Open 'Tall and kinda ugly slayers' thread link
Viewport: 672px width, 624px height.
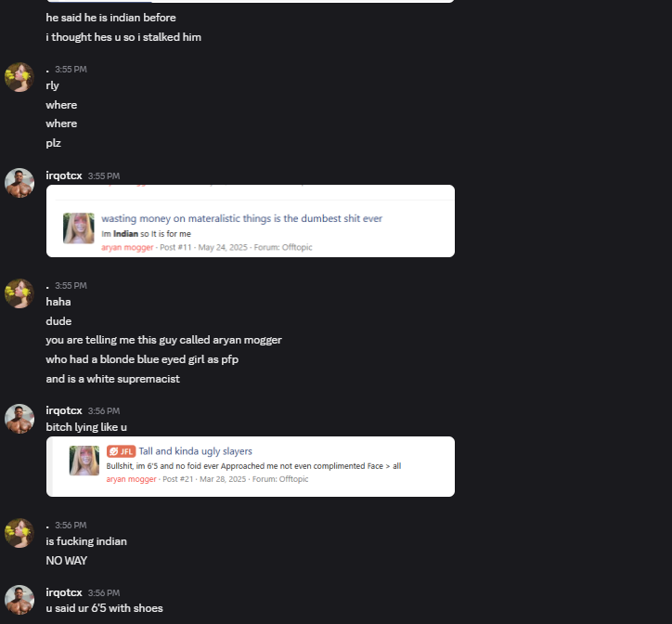tap(196, 451)
